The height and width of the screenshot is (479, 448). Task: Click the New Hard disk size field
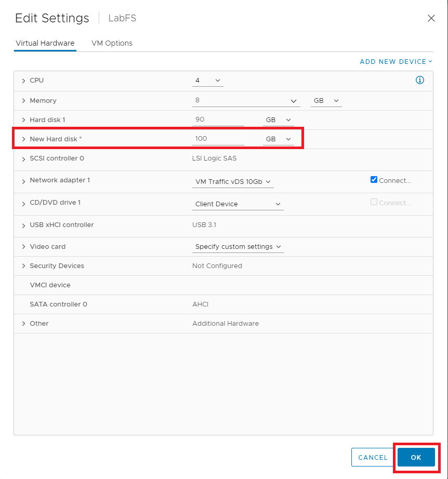[218, 139]
